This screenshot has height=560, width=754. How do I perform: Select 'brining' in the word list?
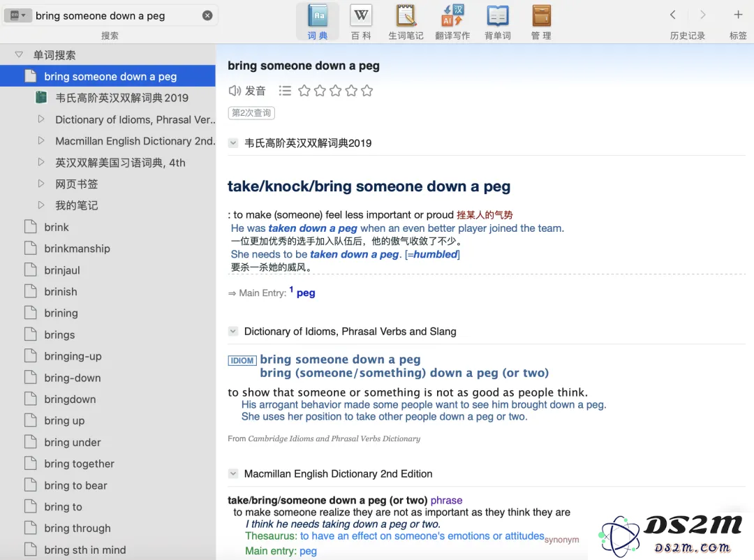coord(108,314)
